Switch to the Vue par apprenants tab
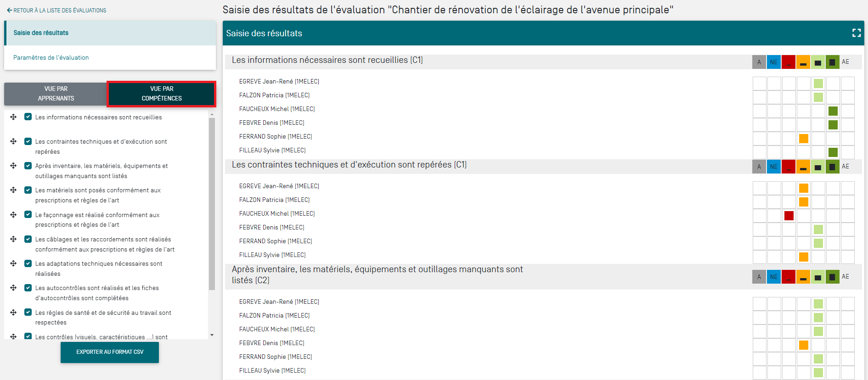Image resolution: width=868 pixels, height=380 pixels. tap(56, 94)
